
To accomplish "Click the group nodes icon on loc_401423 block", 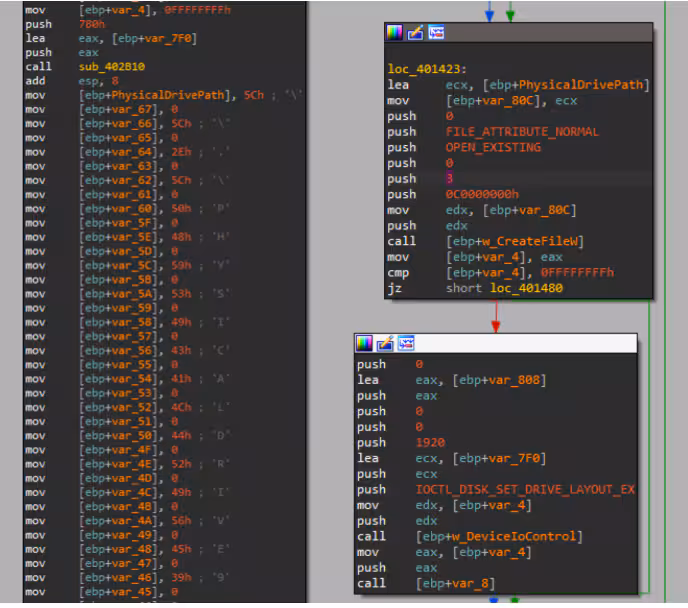I will (435, 33).
